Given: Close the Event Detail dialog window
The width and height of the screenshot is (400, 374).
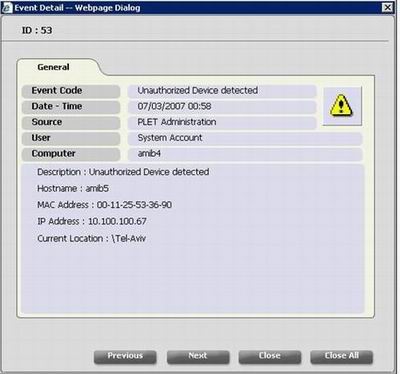Looking at the screenshot, I should click(x=387, y=7).
